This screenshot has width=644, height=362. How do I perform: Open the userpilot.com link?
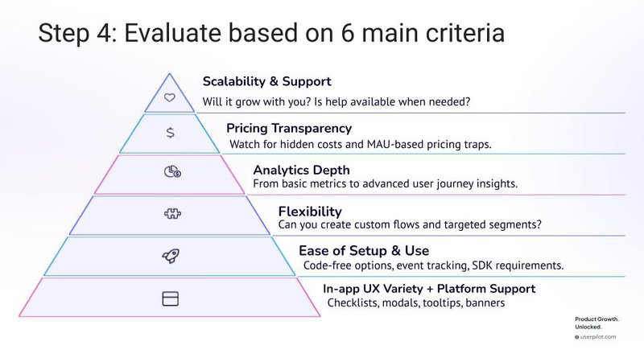tap(598, 337)
